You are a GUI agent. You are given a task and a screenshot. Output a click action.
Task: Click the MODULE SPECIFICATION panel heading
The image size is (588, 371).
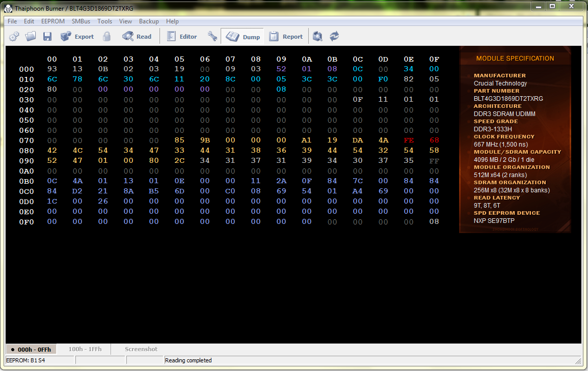[515, 59]
